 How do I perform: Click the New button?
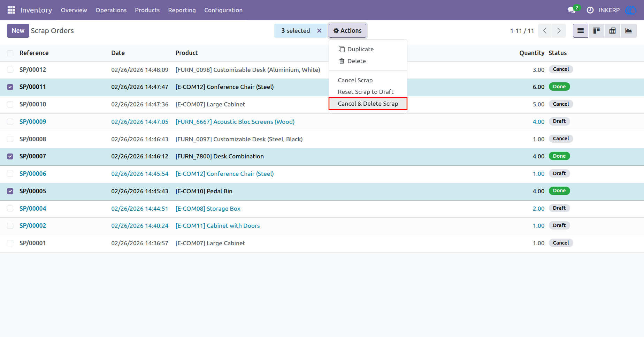point(18,31)
